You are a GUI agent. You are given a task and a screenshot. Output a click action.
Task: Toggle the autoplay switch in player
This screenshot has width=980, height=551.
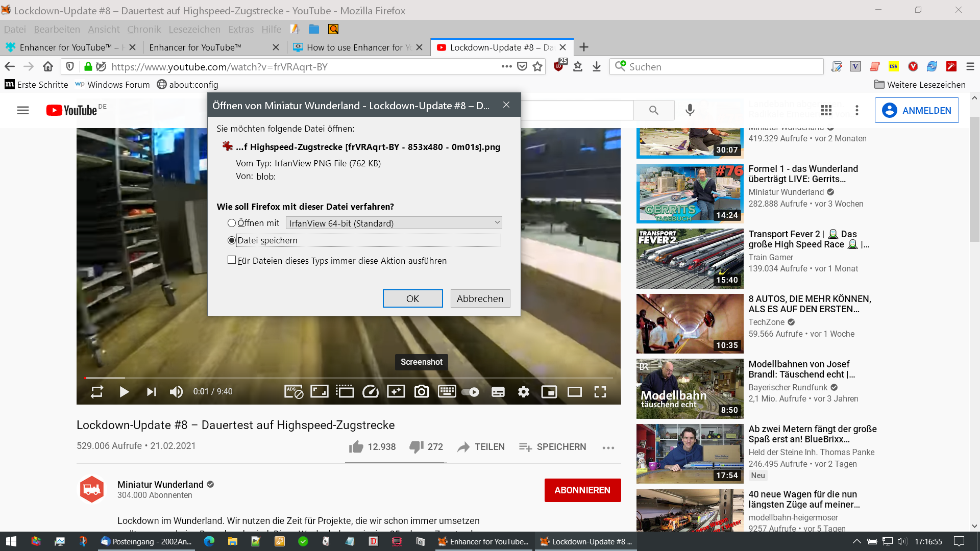pyautogui.click(x=471, y=392)
